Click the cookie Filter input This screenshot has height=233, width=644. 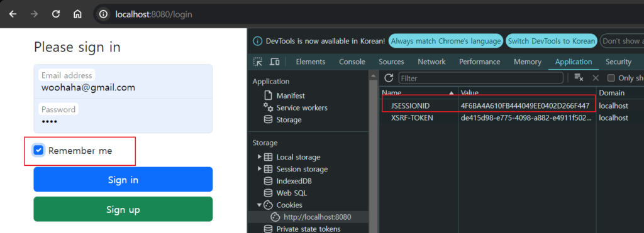coord(481,78)
